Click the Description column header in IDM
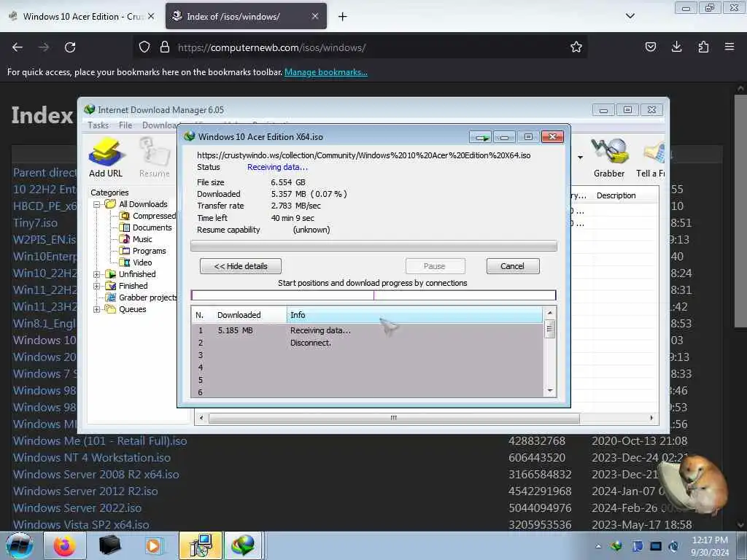The image size is (747, 560). [616, 195]
